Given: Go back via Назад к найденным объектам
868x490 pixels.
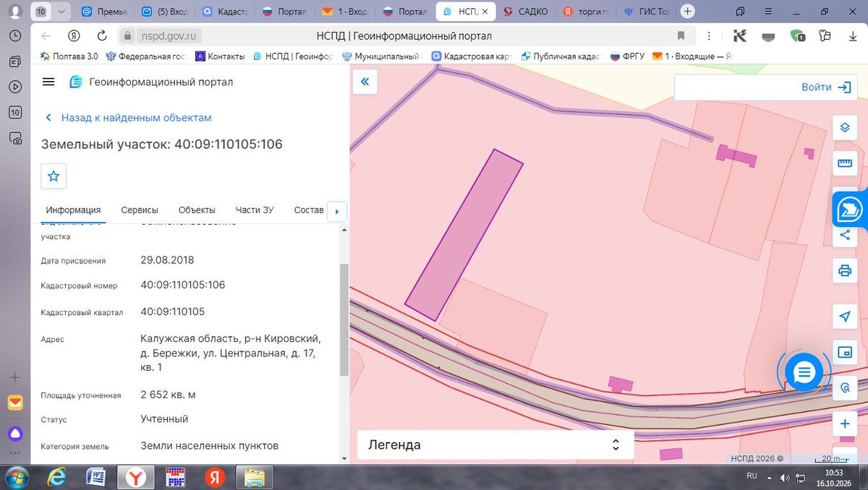Looking at the screenshot, I should (x=129, y=118).
